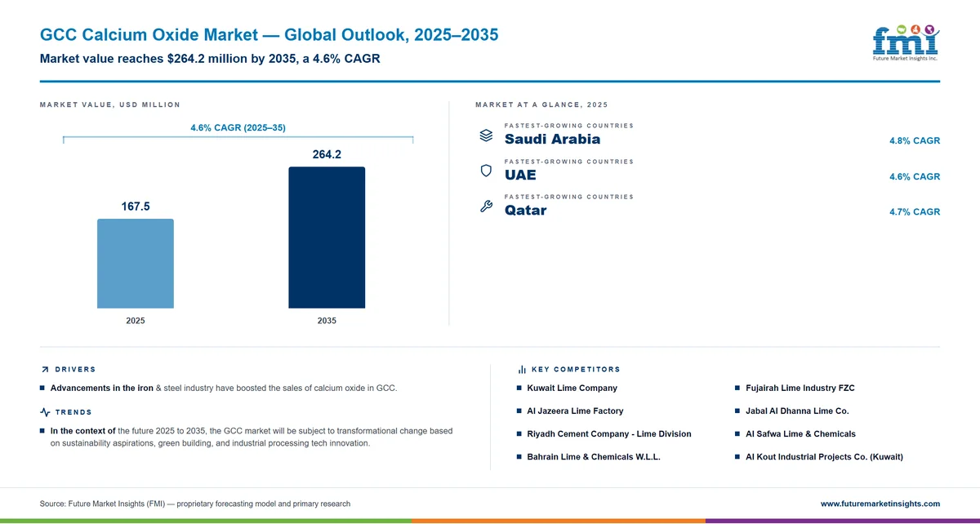The height and width of the screenshot is (524, 980).
Task: Click Jabal Al Dhanna Lime Co.
Action: [x=797, y=411]
